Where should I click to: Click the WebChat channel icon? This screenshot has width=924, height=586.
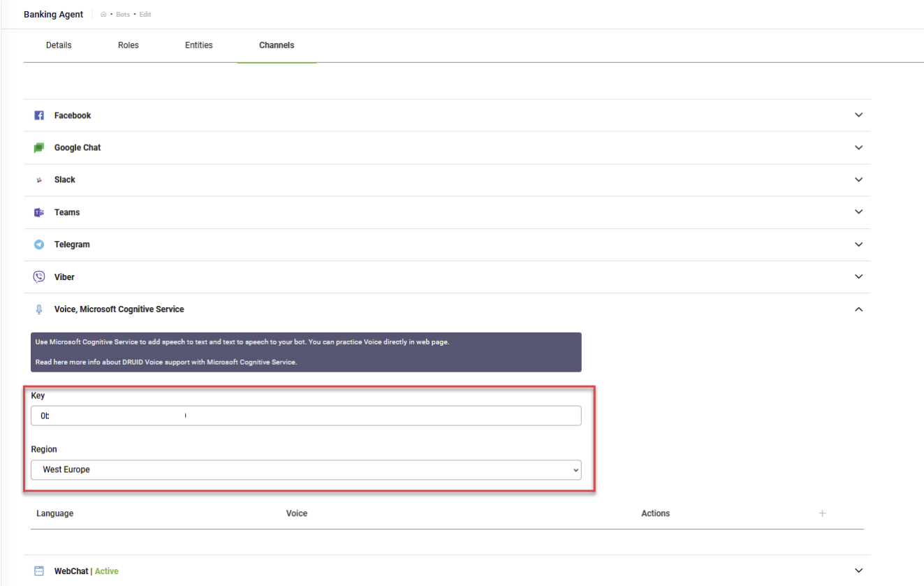(x=39, y=571)
